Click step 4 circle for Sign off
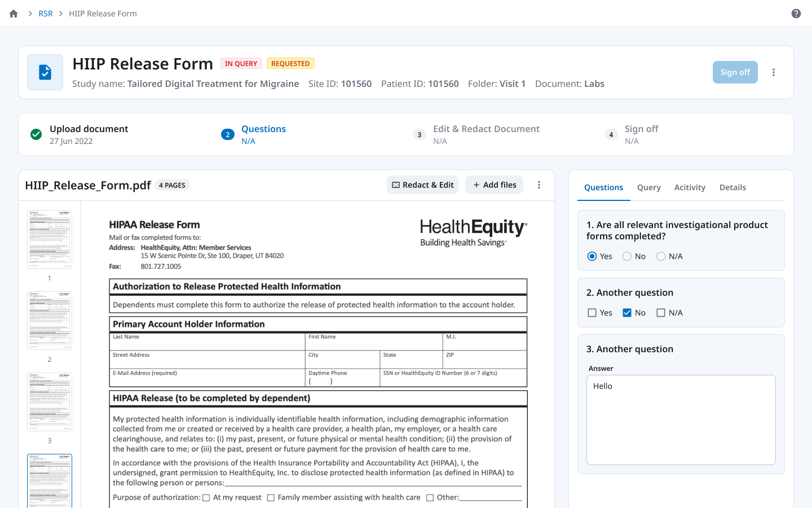This screenshot has height=508, width=812. 611,134
